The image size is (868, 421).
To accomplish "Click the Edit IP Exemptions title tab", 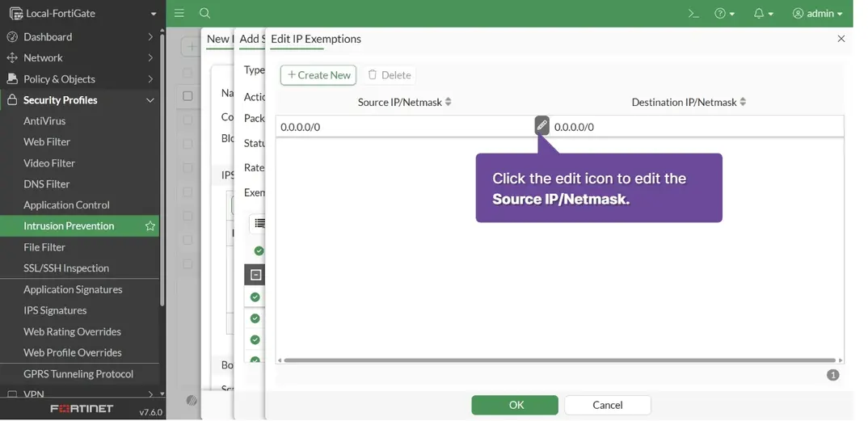I will pos(315,40).
